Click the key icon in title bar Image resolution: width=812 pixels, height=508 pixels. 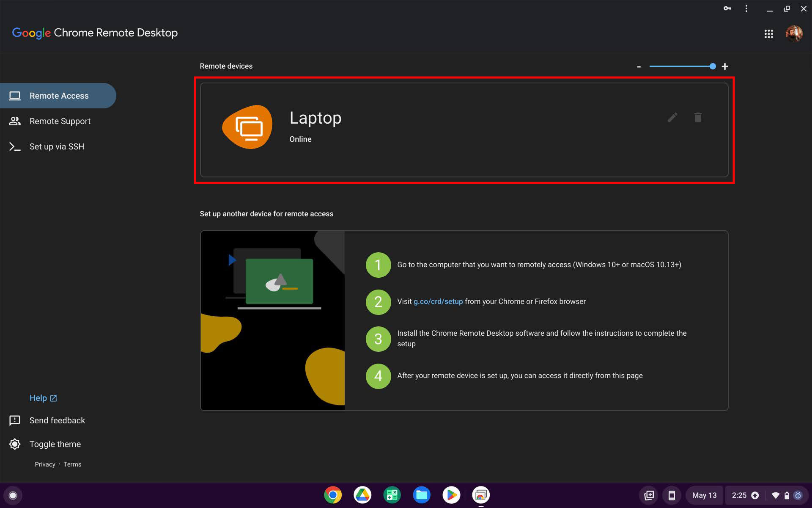click(727, 8)
